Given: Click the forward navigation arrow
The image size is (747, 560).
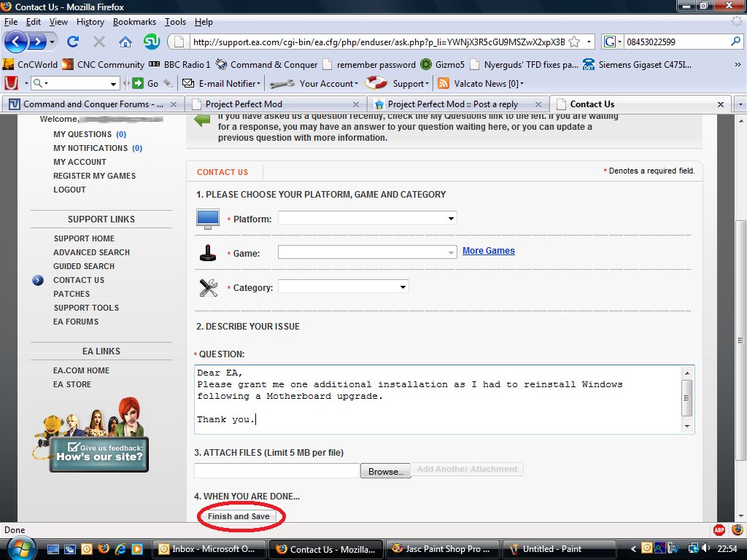Looking at the screenshot, I should [x=38, y=42].
